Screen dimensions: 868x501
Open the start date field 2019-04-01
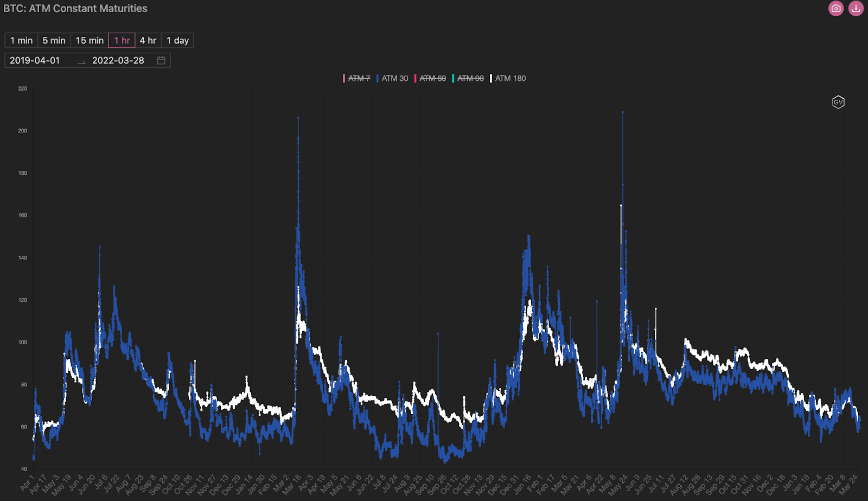35,61
